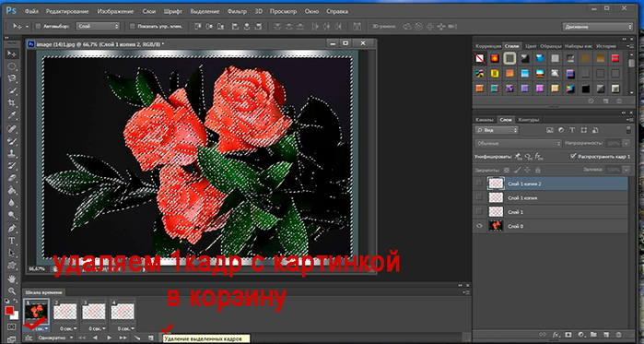Viewport: 644px width, 344px height.
Task: Delete layer with Layers panel trash icon
Action: click(x=618, y=335)
